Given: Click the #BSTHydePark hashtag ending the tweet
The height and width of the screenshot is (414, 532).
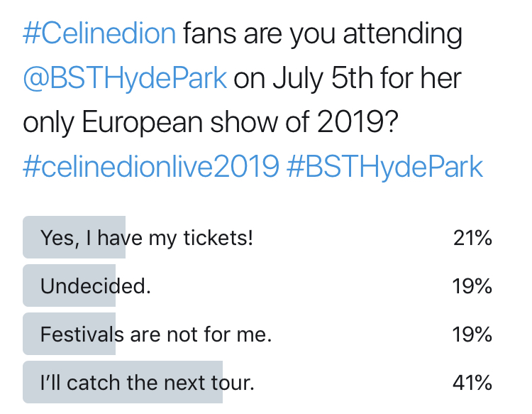Looking at the screenshot, I should pyautogui.click(x=384, y=167).
